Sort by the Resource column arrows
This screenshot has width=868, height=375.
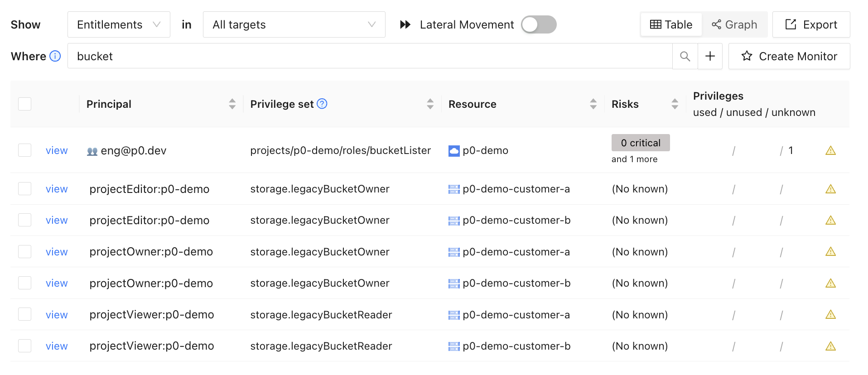(593, 104)
